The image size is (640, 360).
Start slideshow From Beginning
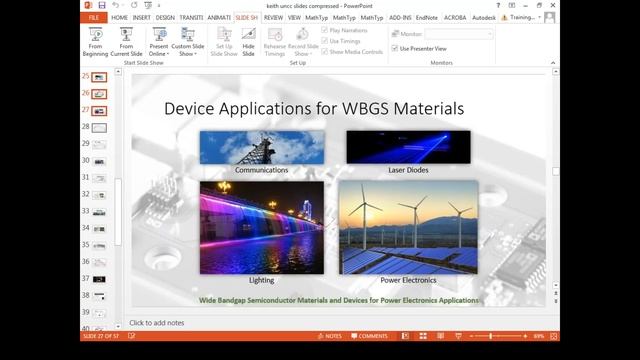click(x=95, y=42)
